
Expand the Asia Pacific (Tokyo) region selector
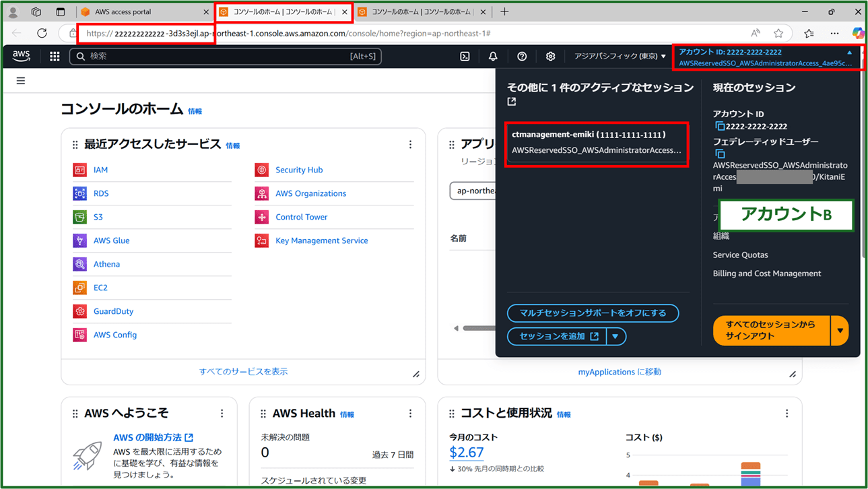620,57
